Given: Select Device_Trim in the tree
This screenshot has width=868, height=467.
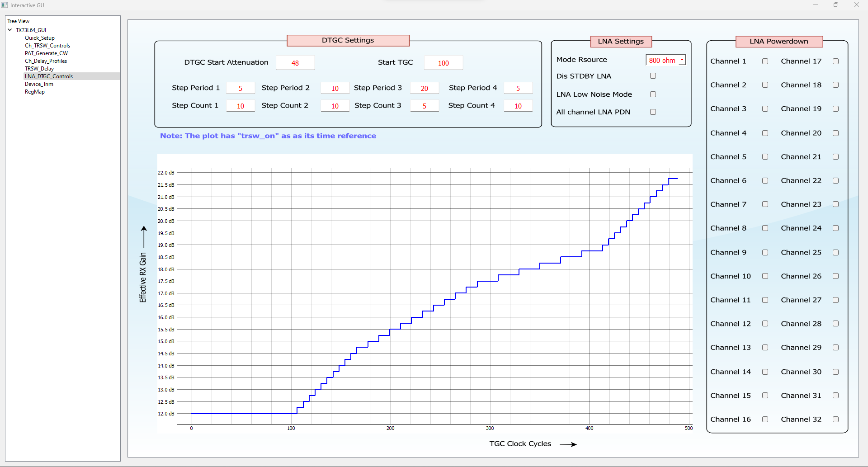Looking at the screenshot, I should [x=39, y=84].
